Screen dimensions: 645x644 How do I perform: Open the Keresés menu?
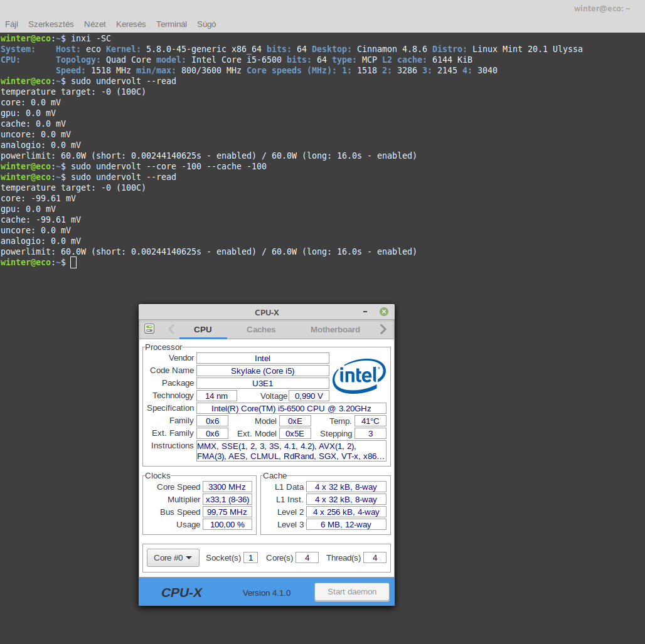(131, 24)
